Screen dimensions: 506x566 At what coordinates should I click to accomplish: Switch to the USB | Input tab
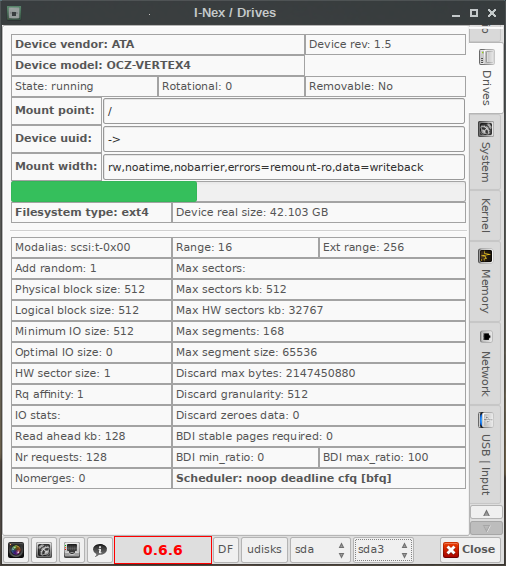[485, 454]
